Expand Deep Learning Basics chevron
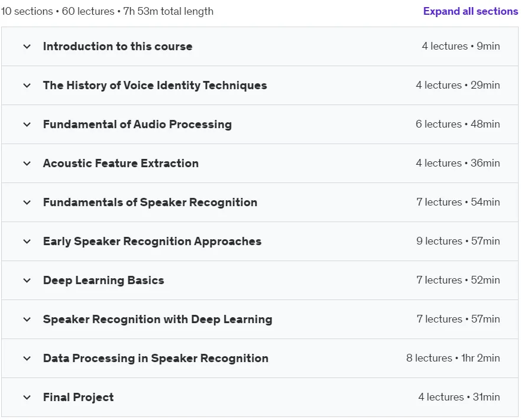521x420 pixels. tap(27, 281)
